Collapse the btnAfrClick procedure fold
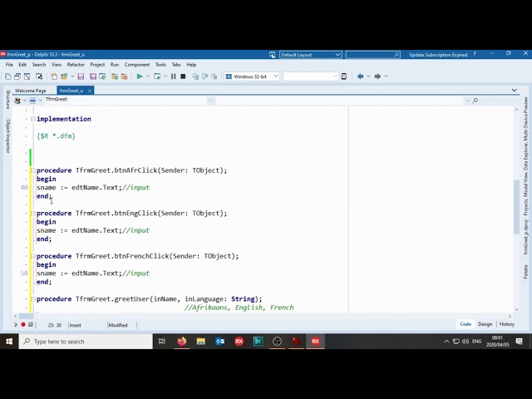The image size is (532, 399). [33, 170]
